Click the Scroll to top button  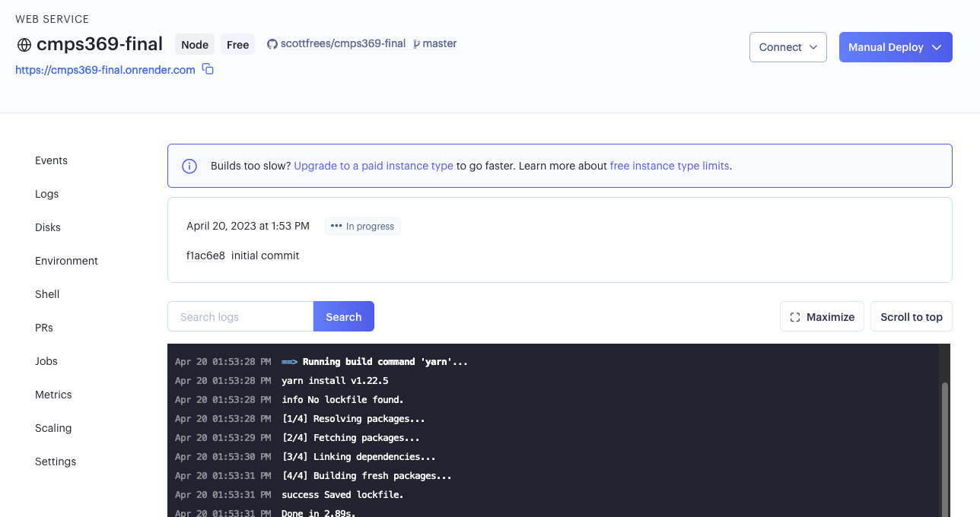(x=911, y=317)
